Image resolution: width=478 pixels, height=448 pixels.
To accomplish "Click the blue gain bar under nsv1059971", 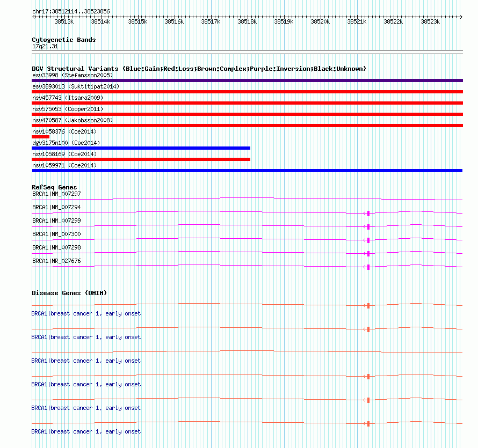I will tap(247, 171).
